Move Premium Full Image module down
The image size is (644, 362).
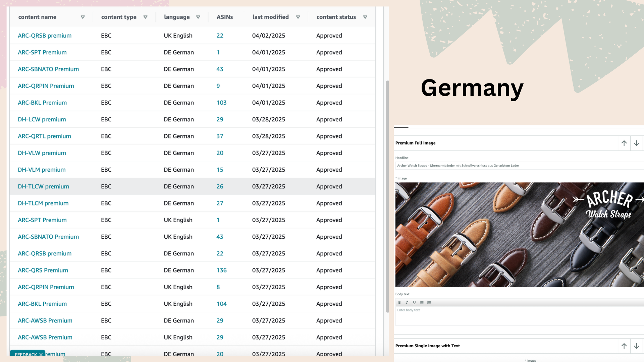pyautogui.click(x=637, y=143)
